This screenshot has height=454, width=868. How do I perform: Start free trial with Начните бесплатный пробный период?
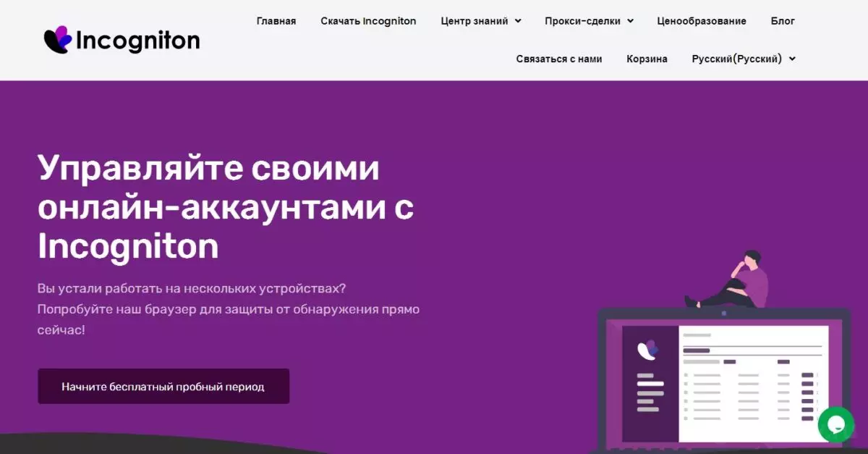tap(163, 387)
